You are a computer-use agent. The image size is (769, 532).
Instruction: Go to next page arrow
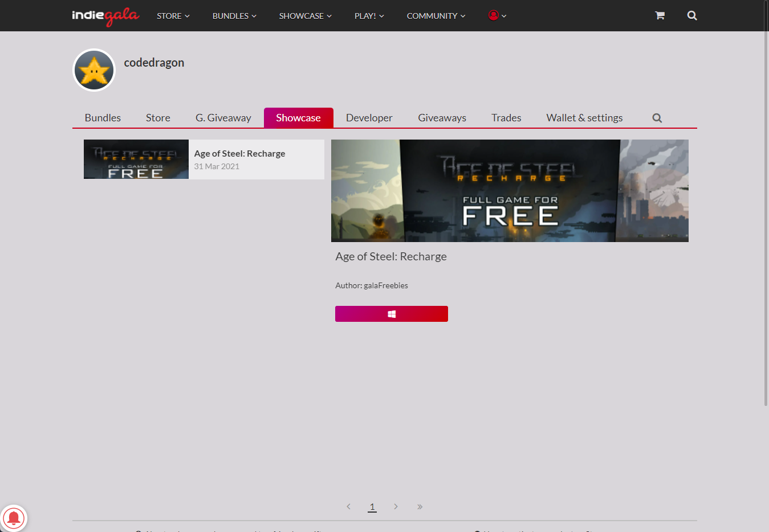point(396,506)
